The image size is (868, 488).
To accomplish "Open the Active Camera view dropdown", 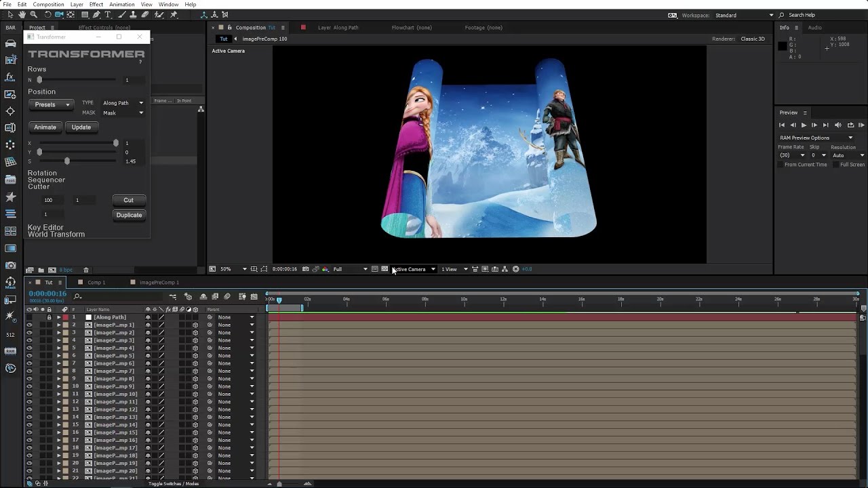I will pos(413,269).
